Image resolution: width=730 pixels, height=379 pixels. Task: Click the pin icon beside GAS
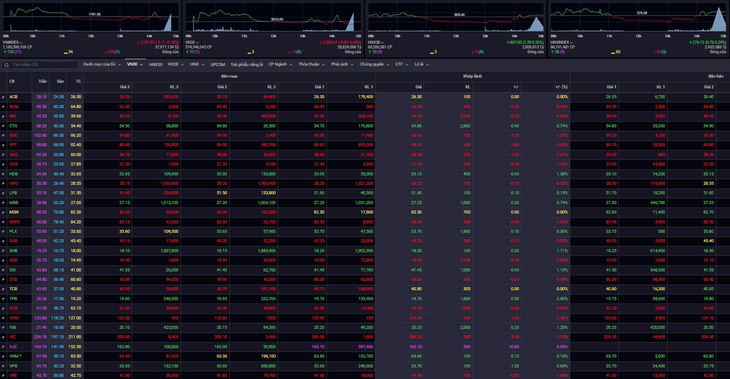click(3, 155)
